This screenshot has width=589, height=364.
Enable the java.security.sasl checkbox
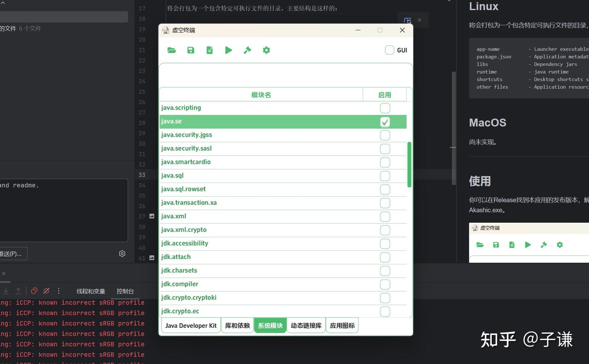pyautogui.click(x=385, y=149)
